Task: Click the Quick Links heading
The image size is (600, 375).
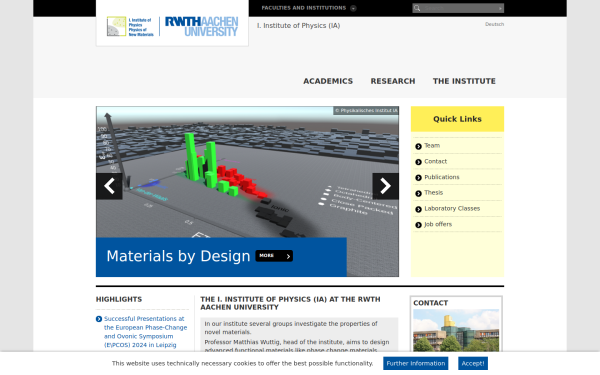Action: click(x=457, y=119)
